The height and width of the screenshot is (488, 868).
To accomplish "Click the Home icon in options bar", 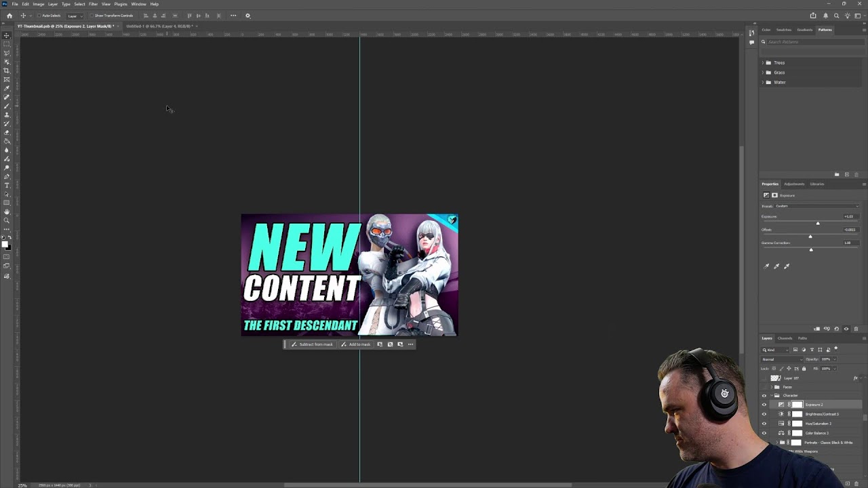I will (9, 16).
